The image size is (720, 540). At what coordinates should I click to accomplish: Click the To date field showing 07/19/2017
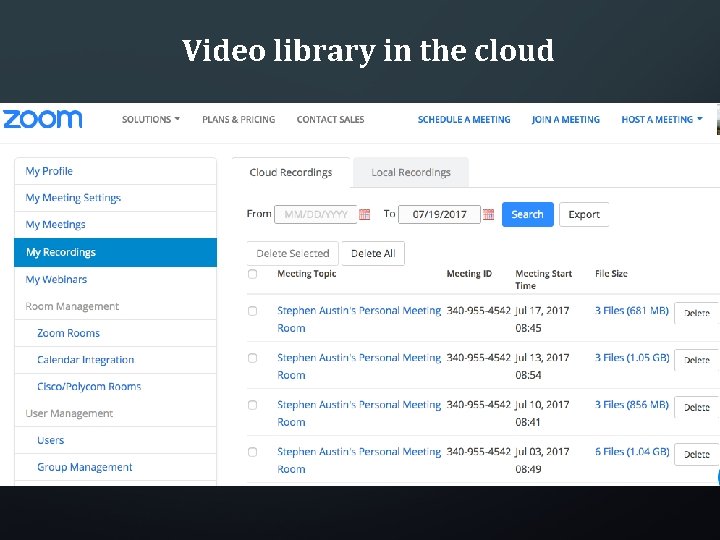tap(439, 214)
